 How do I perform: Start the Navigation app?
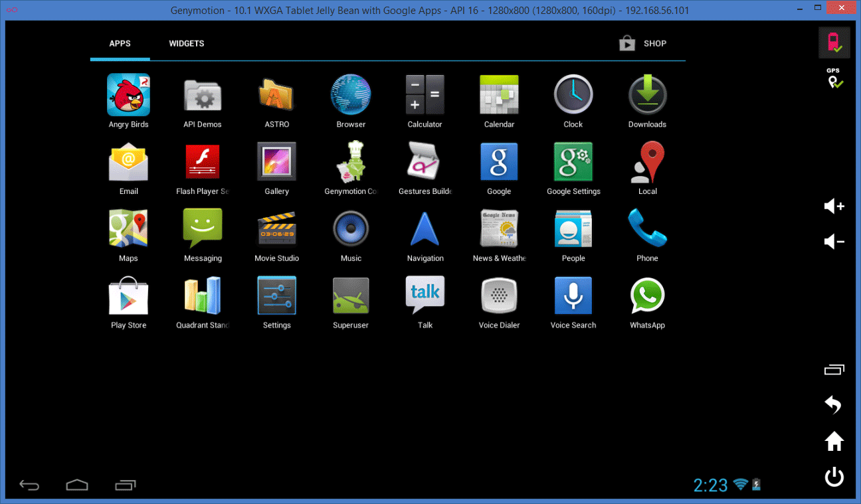(x=425, y=229)
